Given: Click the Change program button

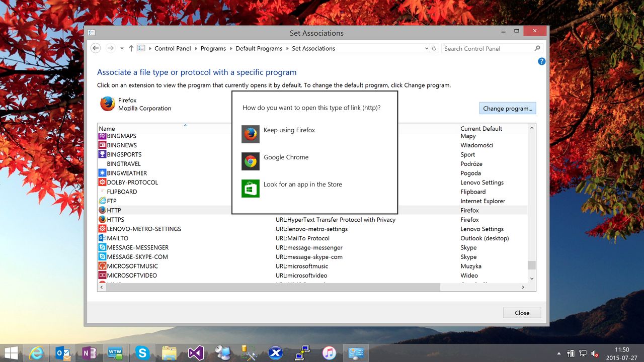Looking at the screenshot, I should [x=508, y=108].
